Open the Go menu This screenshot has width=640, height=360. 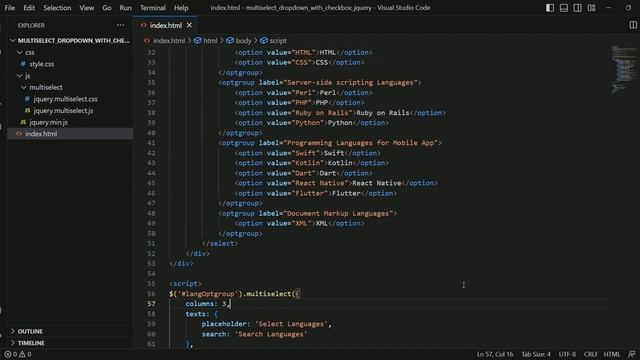107,8
